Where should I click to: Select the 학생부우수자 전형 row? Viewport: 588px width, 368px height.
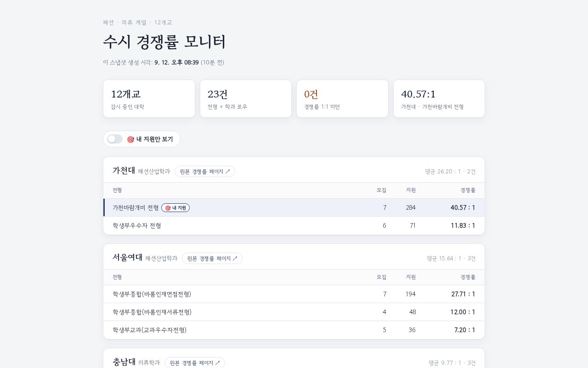[294, 225]
